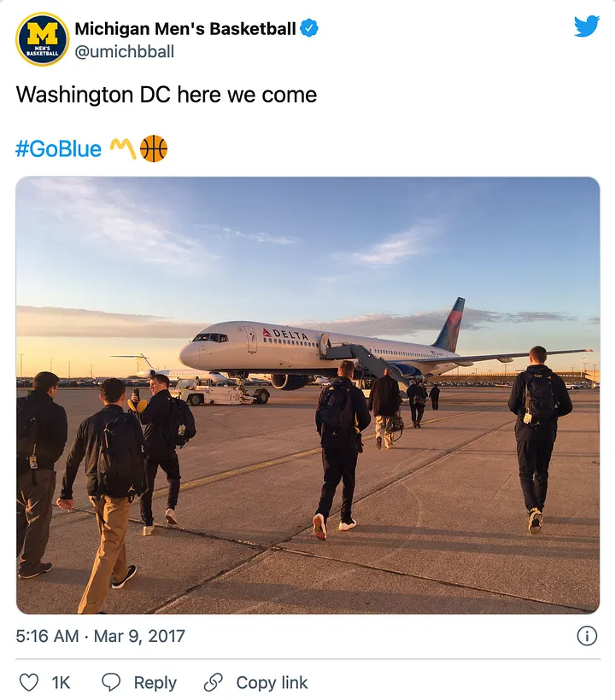Open the @umichbball handle
This screenshot has height=700, width=615.
pyautogui.click(x=124, y=52)
